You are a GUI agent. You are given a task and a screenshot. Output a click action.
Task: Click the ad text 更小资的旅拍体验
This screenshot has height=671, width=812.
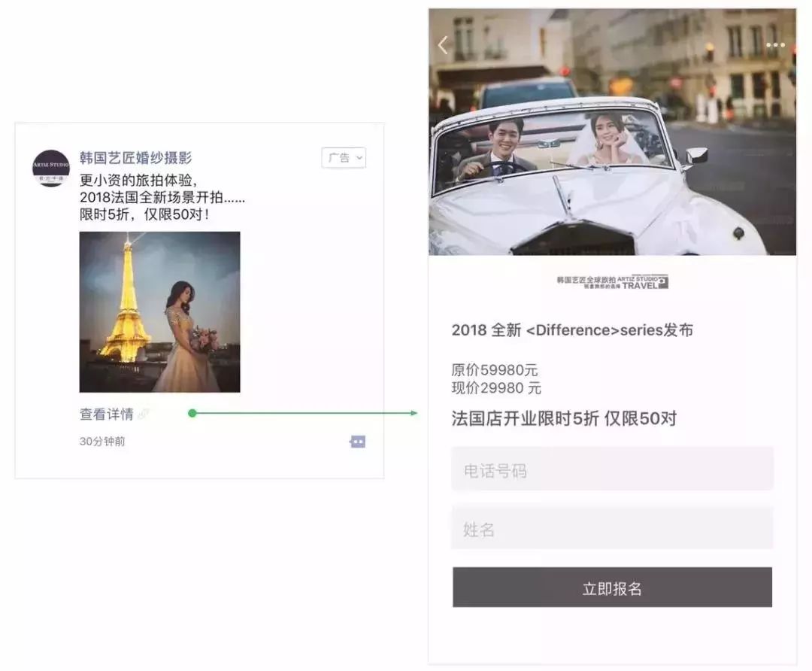tap(138, 181)
